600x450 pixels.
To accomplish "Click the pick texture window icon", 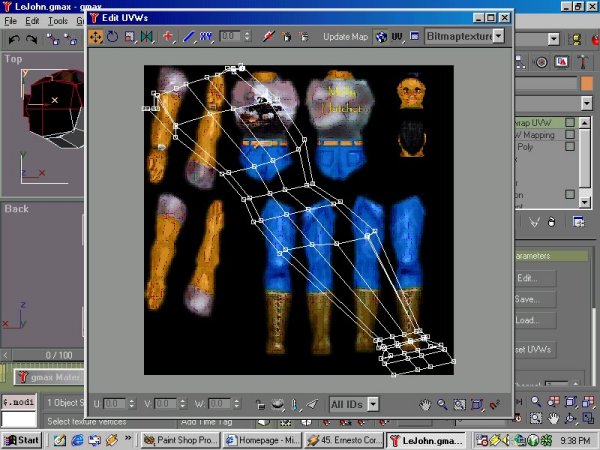I will [414, 36].
